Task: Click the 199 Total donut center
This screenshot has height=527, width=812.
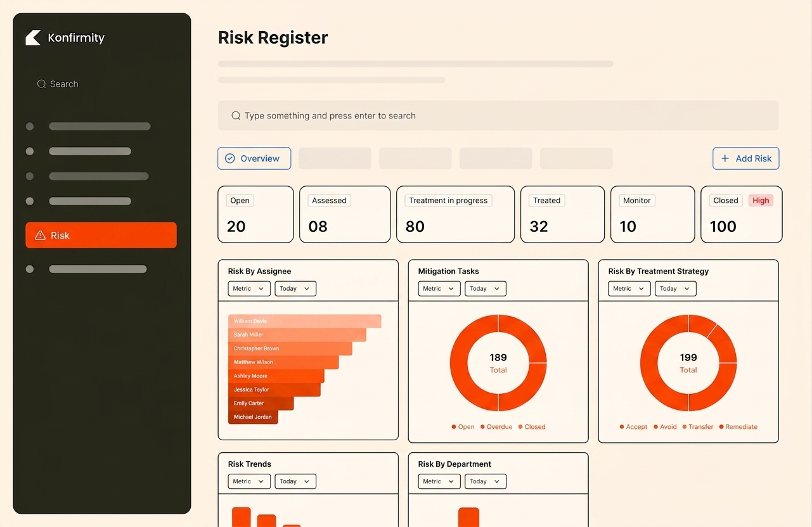Action: coord(688,363)
